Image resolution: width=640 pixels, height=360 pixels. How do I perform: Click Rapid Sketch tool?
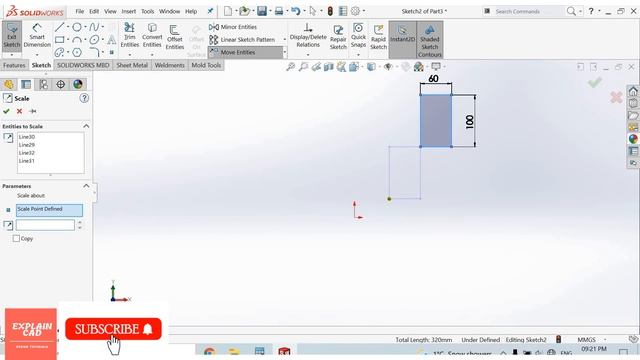(x=378, y=38)
